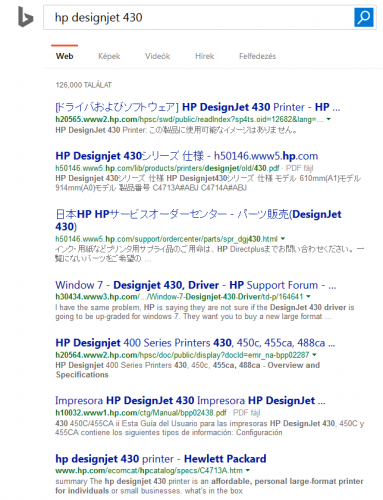This screenshot has width=383, height=500.
Task: Open the first result 'HP DesignJet 430 Printer - HP'
Action: pos(198,107)
